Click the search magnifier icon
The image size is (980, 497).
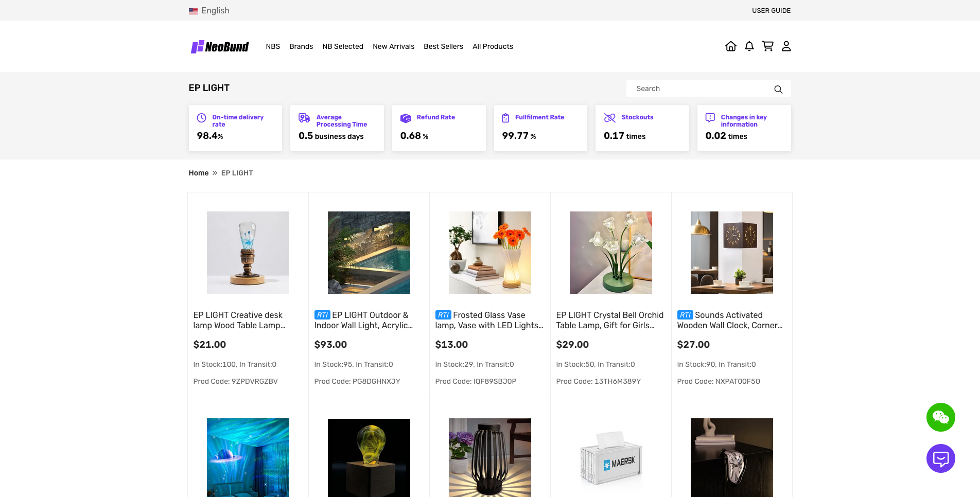coord(778,89)
